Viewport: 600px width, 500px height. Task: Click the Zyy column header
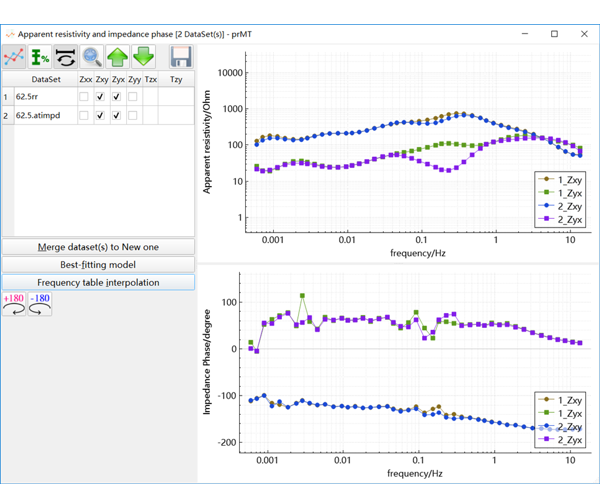[x=135, y=80]
